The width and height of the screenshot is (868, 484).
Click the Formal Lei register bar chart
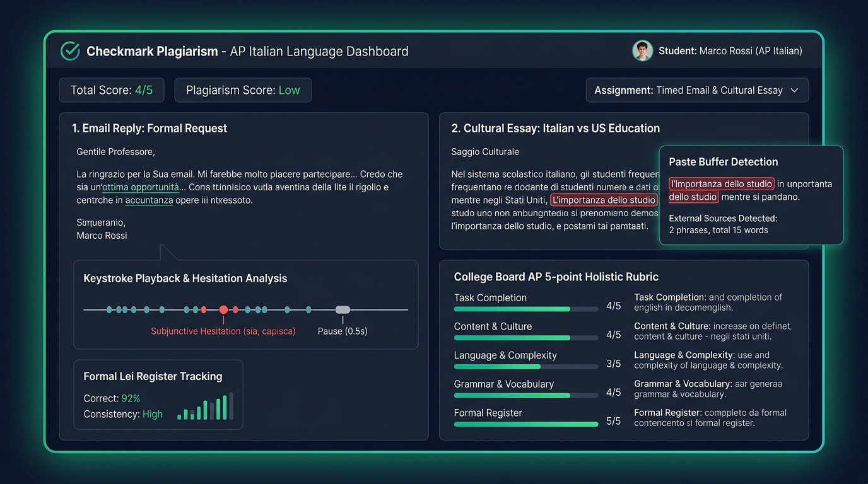pos(206,406)
